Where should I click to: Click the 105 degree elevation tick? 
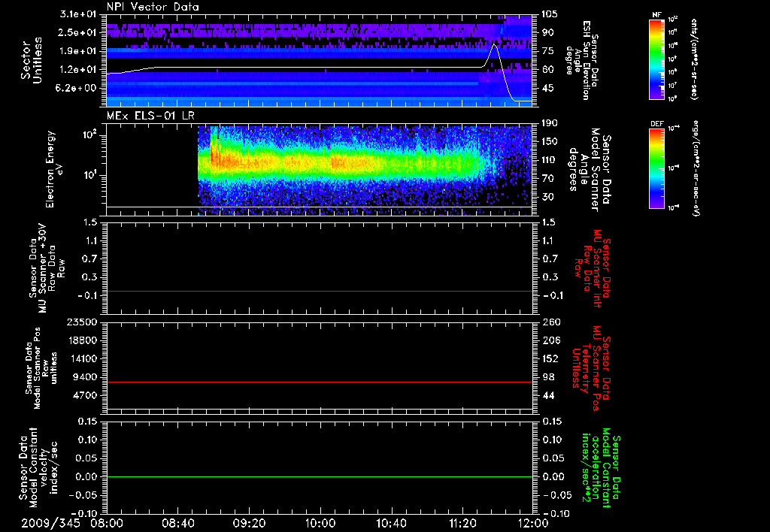pos(549,14)
